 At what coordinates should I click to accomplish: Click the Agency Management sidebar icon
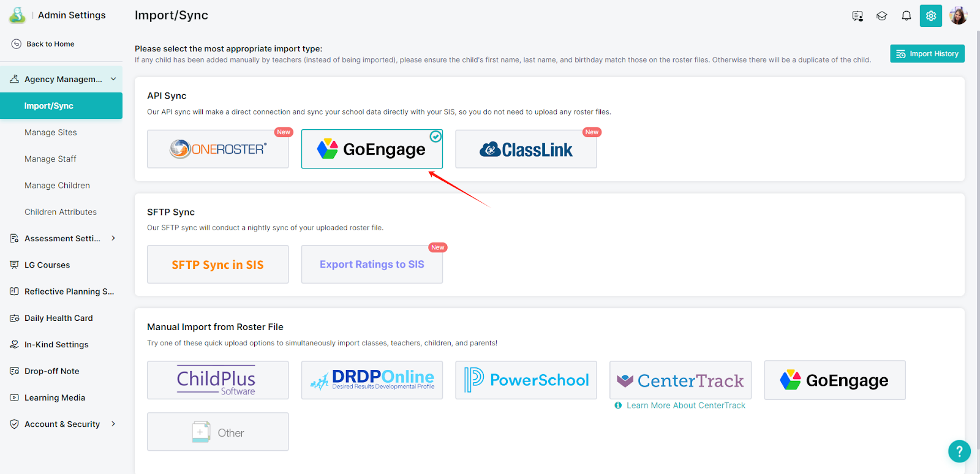click(x=14, y=79)
